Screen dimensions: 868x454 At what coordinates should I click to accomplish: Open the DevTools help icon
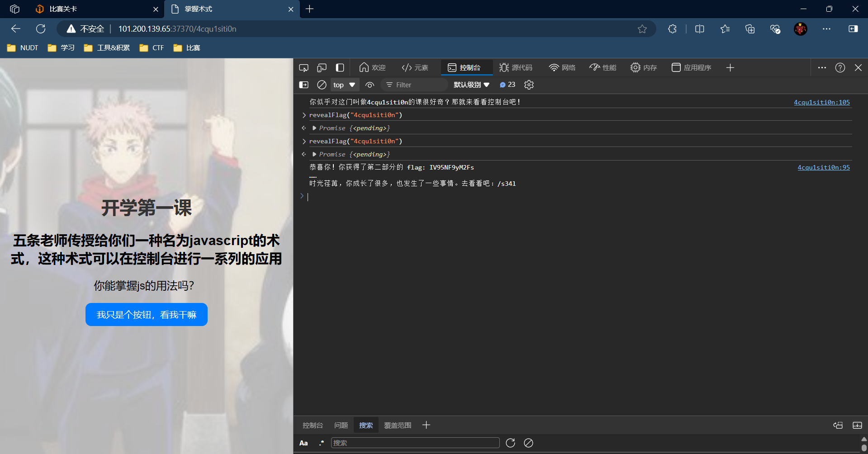[840, 68]
